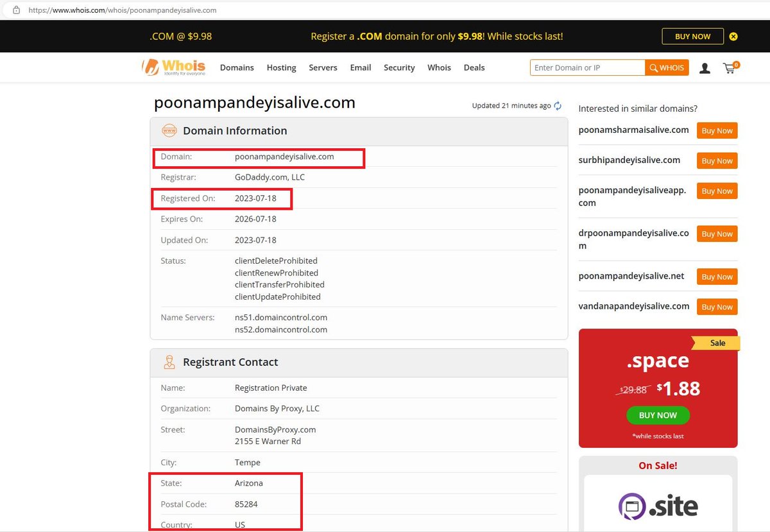Image resolution: width=770 pixels, height=532 pixels.
Task: Select the Domain value poonampandeyisalive.com
Action: click(x=284, y=156)
